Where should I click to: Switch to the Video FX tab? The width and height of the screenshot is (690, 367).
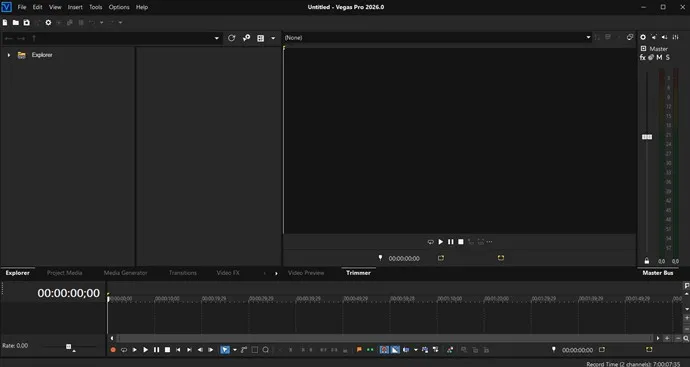[x=228, y=273]
